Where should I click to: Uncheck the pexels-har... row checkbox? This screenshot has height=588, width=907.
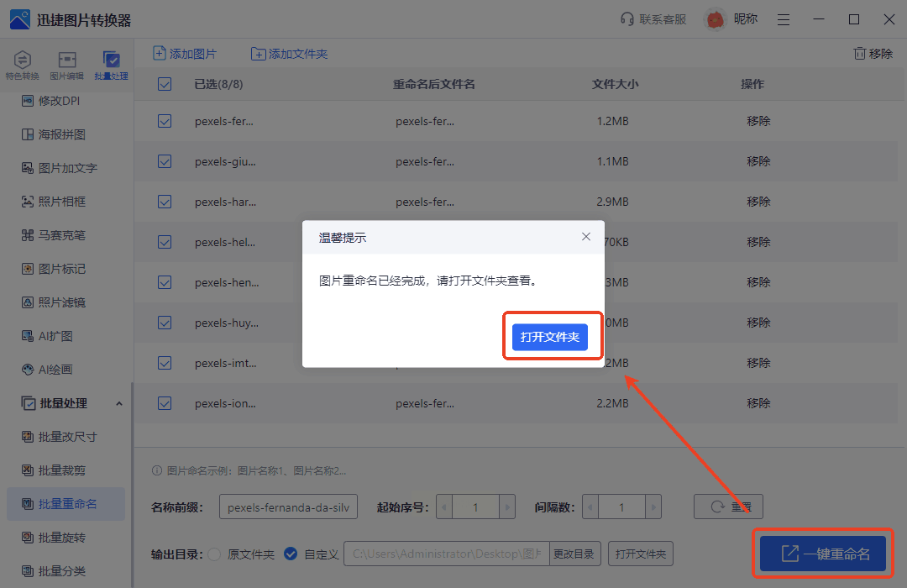(x=165, y=202)
